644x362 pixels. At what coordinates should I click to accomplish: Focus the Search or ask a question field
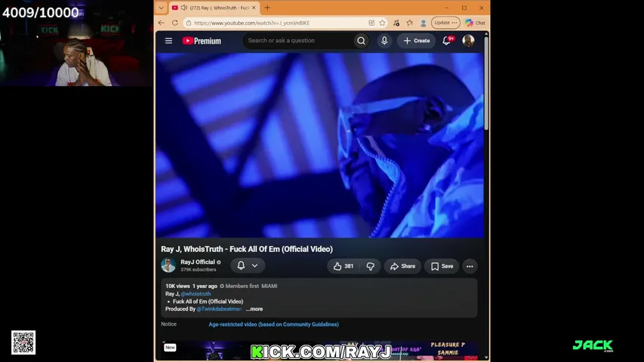coord(300,41)
